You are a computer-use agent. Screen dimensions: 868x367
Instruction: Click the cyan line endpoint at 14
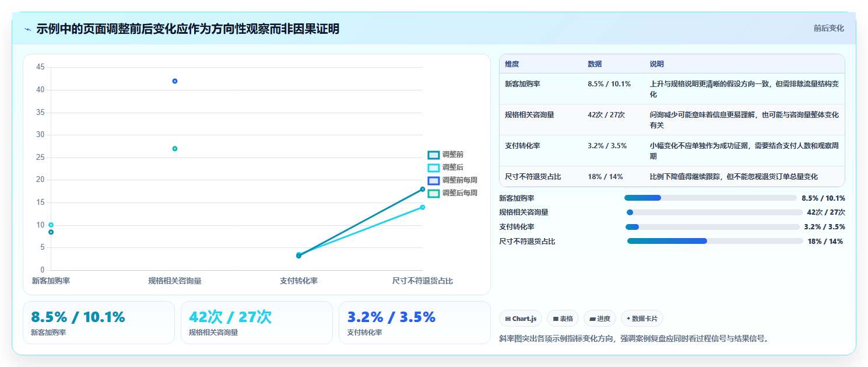click(x=423, y=207)
